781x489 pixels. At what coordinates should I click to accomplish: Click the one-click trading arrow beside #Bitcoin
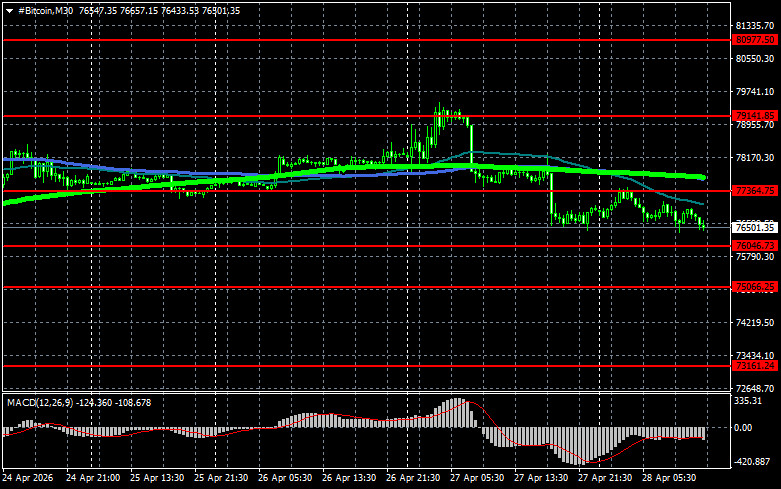coord(9,10)
